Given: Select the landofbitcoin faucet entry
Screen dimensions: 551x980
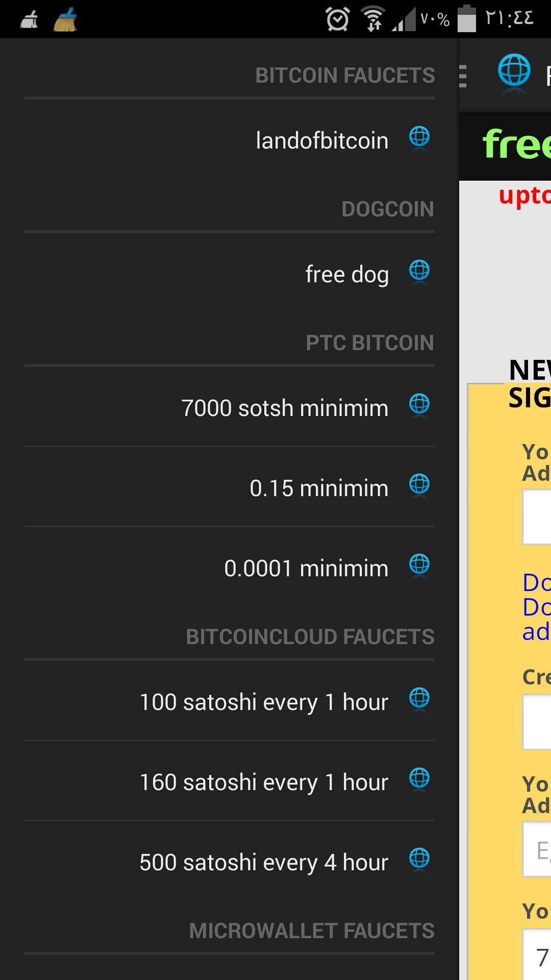Looking at the screenshot, I should [x=321, y=139].
